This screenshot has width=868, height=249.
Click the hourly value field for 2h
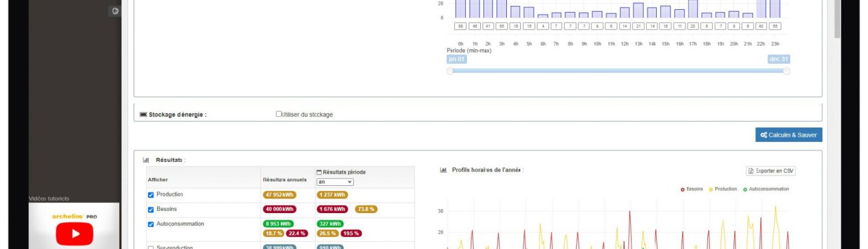(488, 27)
